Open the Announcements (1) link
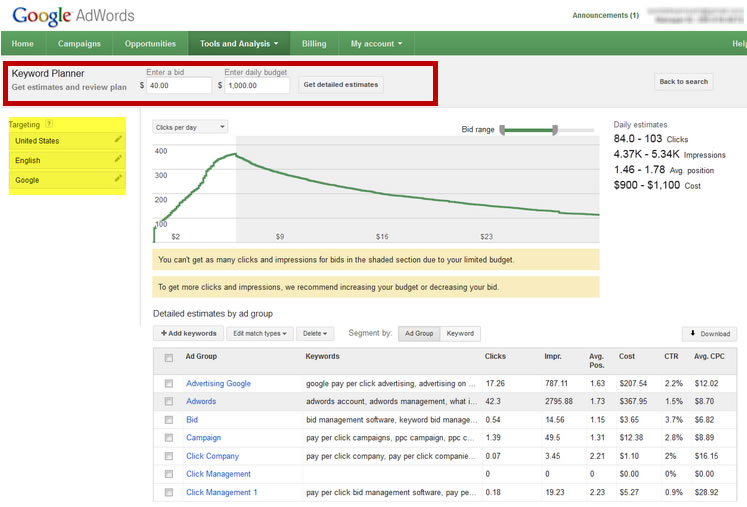 tap(606, 15)
